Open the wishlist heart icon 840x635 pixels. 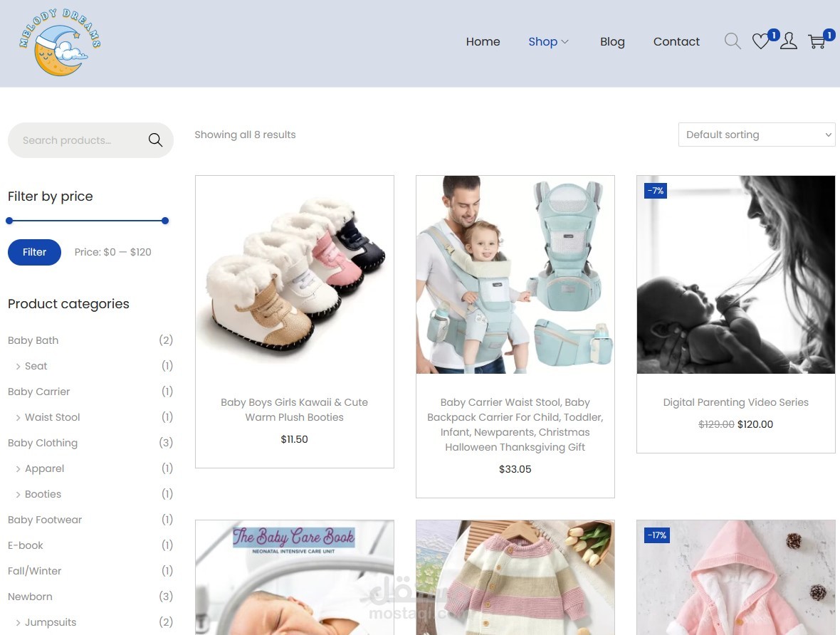click(760, 41)
